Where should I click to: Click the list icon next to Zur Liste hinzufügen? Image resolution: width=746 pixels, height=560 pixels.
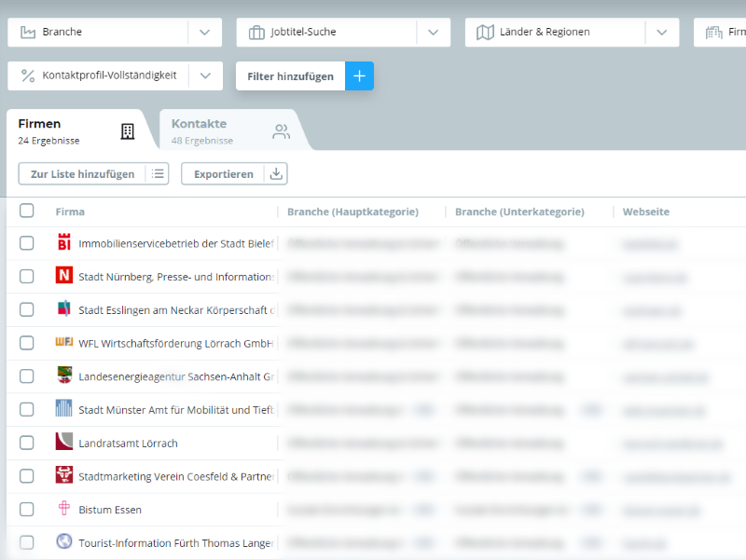coord(158,174)
